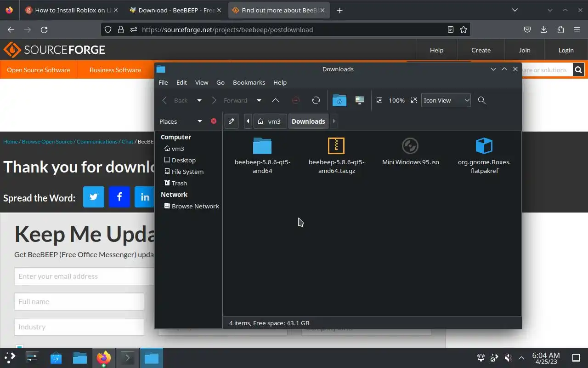588x368 pixels.
Task: Open the Computer location toolbar icon
Action: coord(360,100)
